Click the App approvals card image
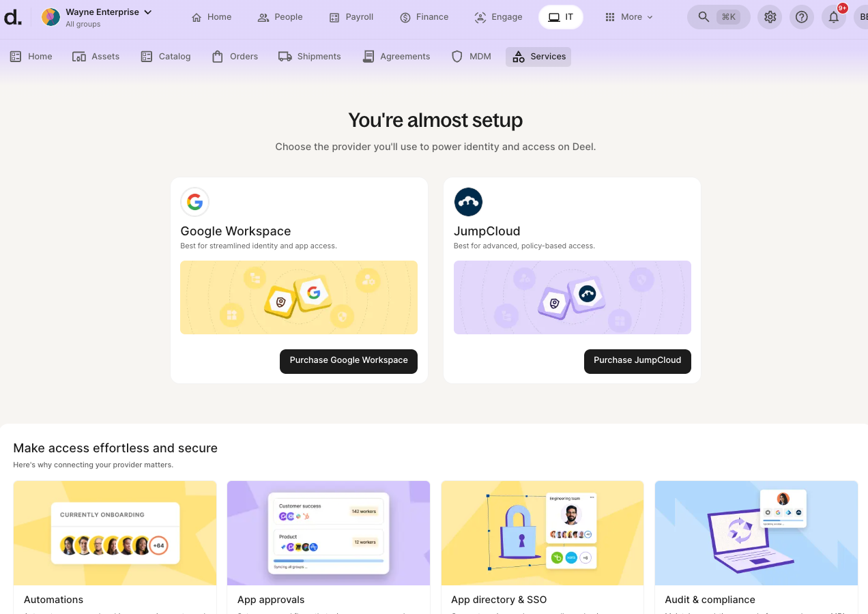The image size is (868, 614). [x=328, y=533]
